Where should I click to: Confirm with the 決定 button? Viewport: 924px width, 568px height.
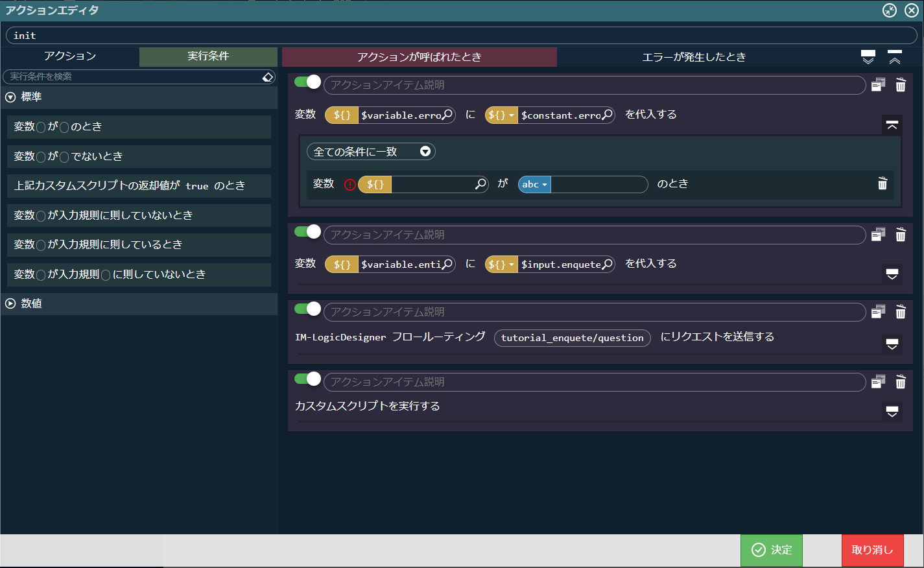pyautogui.click(x=772, y=550)
